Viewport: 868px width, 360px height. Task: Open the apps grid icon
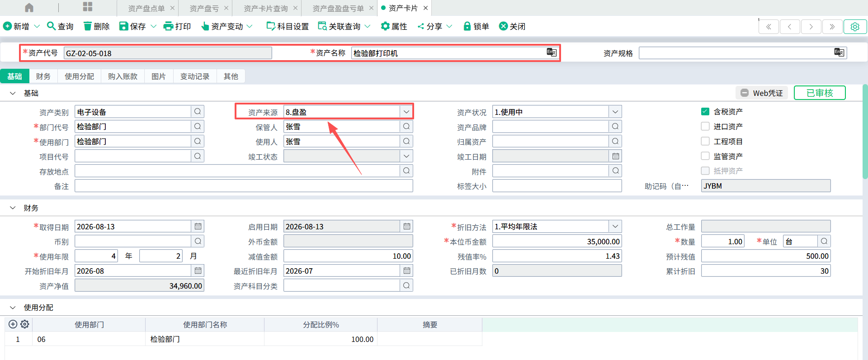click(88, 7)
